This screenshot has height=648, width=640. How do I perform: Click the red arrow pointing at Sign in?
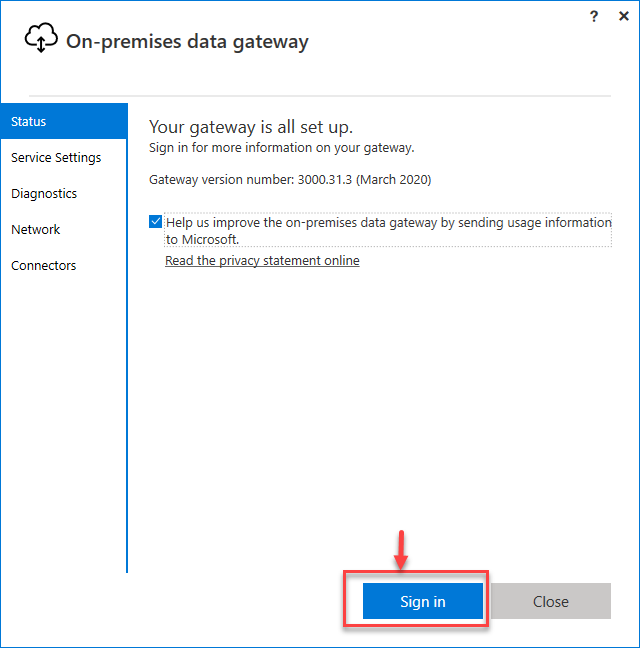[401, 549]
